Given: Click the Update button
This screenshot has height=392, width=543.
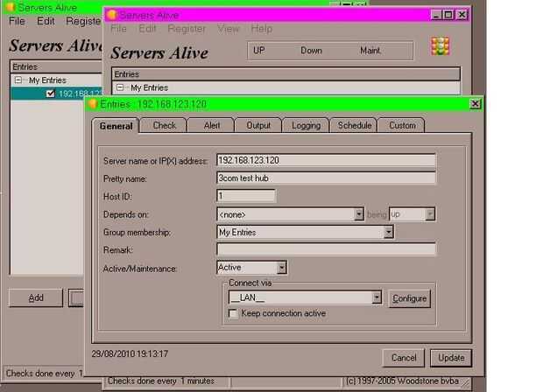Looking at the screenshot, I should (x=451, y=358).
